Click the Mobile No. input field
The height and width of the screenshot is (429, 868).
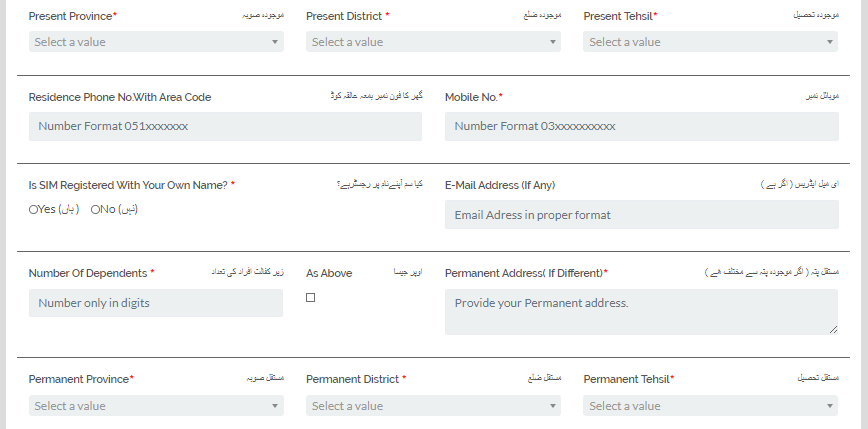tap(641, 127)
